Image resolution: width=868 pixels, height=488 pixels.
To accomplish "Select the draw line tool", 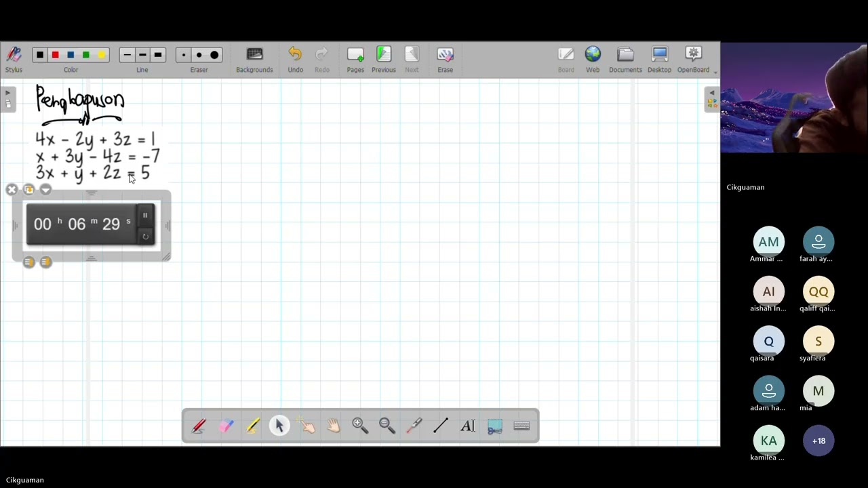I will tap(441, 426).
